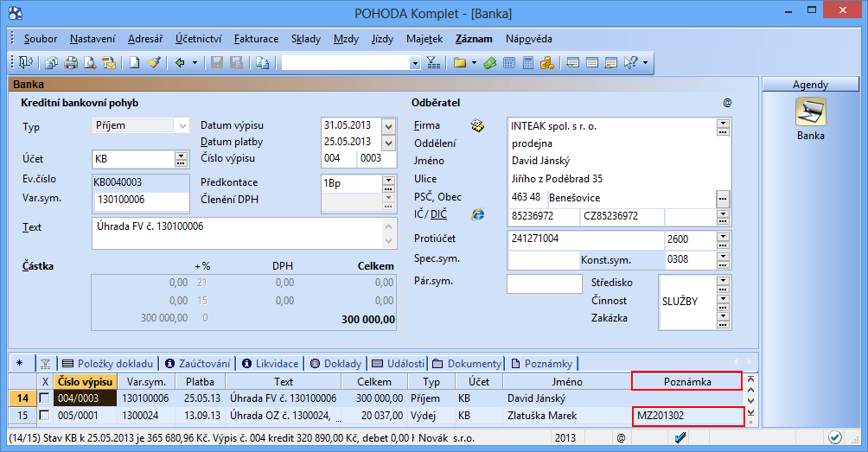Click into the Var.sym. field 130100006
Screen dimensions: 868x452
point(141,200)
